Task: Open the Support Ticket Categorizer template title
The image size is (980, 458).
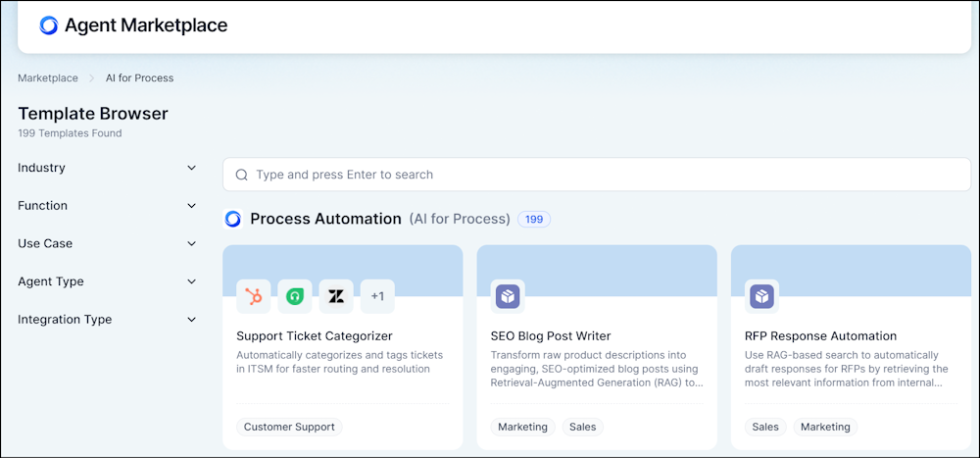Action: (x=315, y=336)
